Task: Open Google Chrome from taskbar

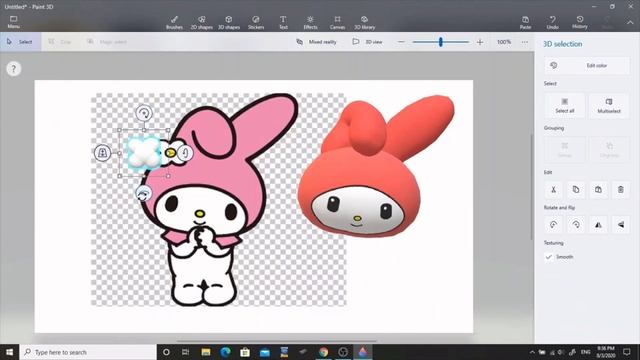Action: pyautogui.click(x=323, y=352)
